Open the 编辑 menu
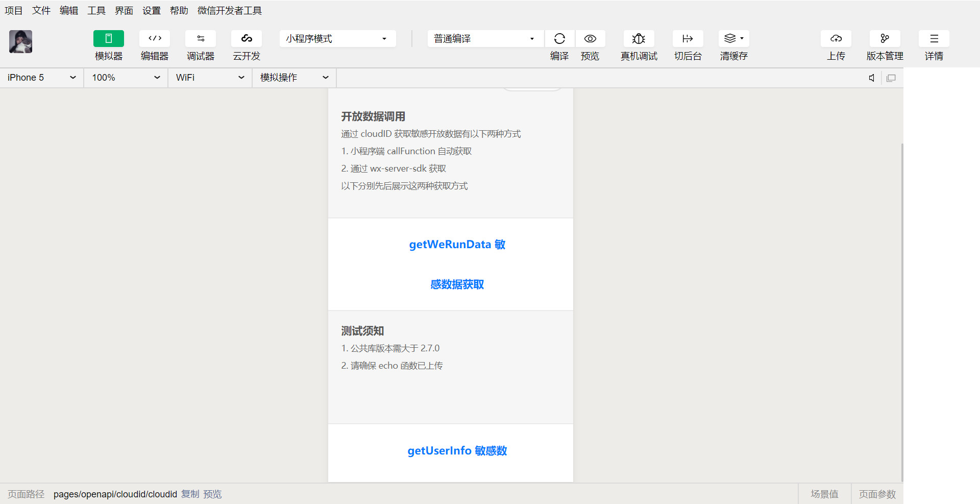980x504 pixels. pyautogui.click(x=69, y=11)
